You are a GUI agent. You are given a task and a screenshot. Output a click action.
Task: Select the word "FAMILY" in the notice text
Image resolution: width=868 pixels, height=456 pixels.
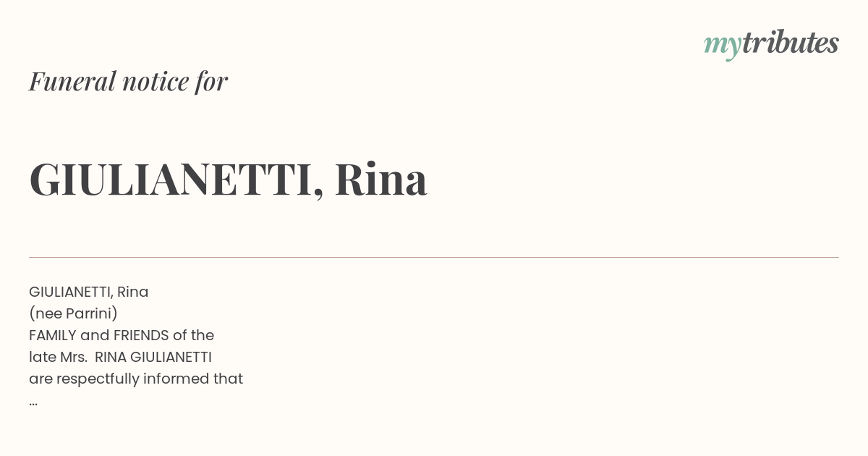(53, 336)
